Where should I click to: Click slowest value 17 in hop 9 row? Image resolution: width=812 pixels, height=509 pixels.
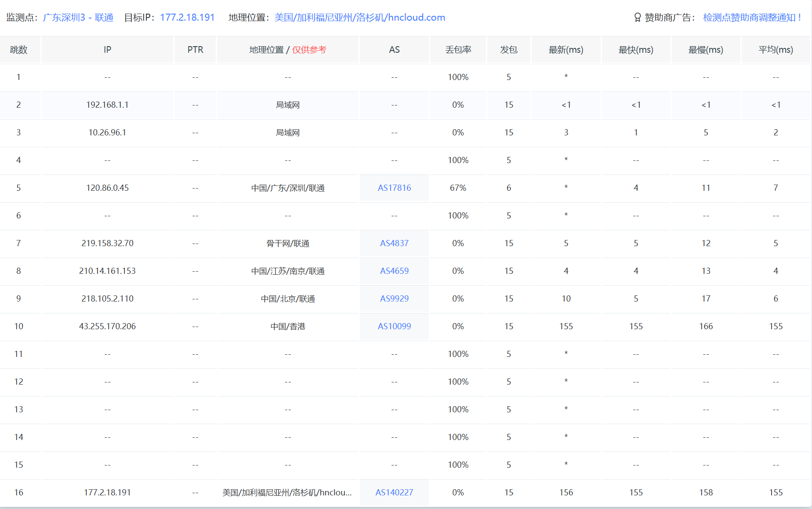706,298
